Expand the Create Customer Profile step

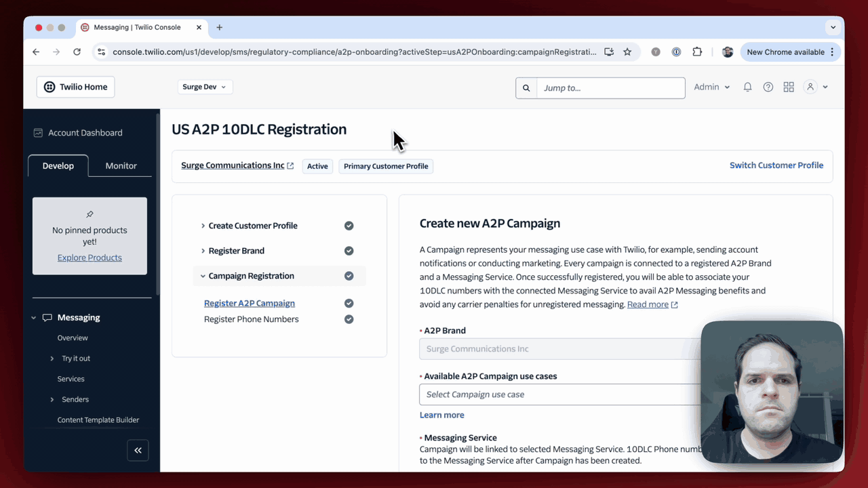click(x=252, y=226)
